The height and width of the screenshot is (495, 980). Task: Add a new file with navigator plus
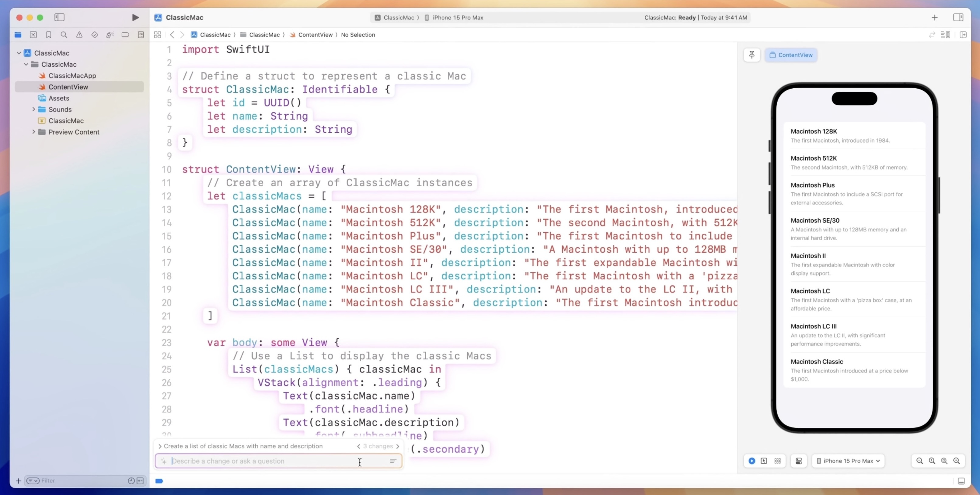18,481
